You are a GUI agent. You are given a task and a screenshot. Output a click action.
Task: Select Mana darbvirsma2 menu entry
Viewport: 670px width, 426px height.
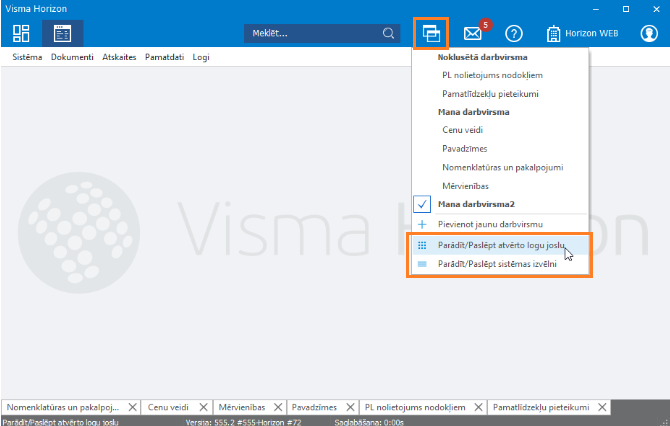tap(476, 204)
